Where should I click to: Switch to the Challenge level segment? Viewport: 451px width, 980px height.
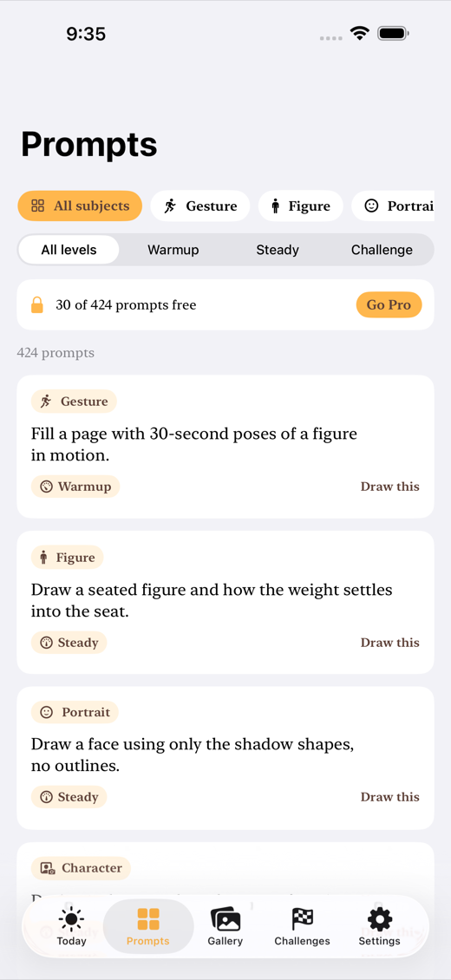pyautogui.click(x=382, y=250)
